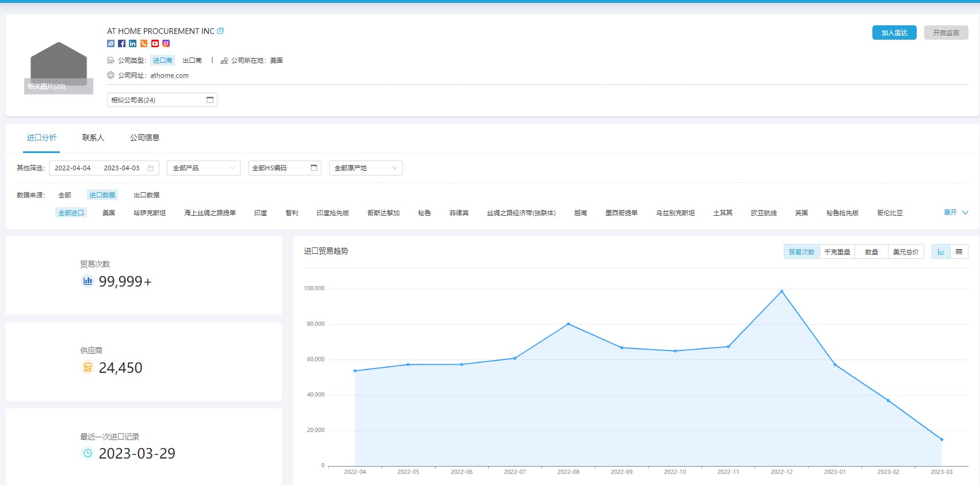980x485 pixels.
Task: Switch to the 联系人 tab
Action: (93, 138)
